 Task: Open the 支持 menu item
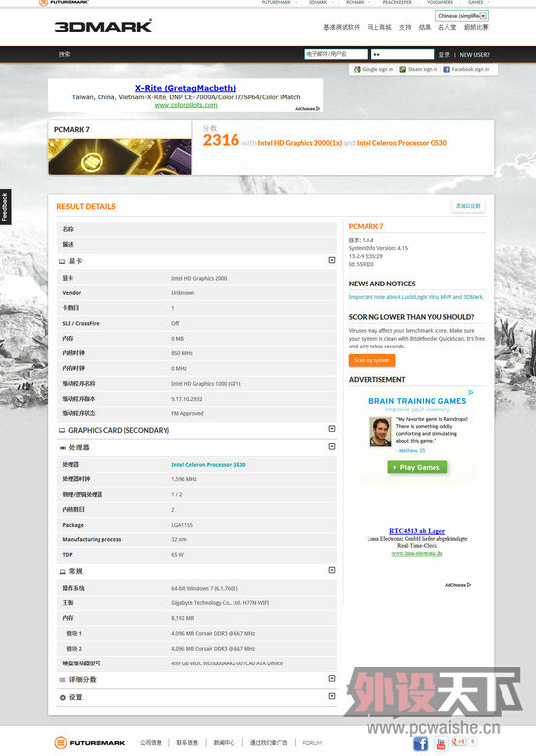point(405,27)
